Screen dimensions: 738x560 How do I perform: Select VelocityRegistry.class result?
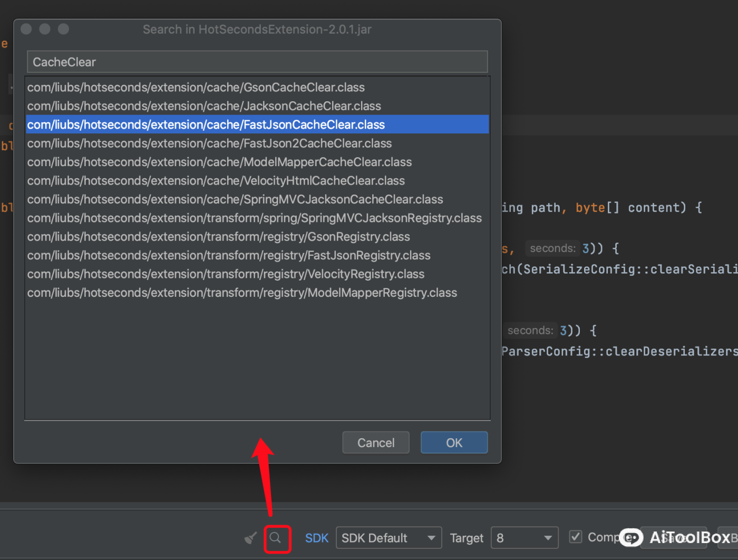(226, 274)
